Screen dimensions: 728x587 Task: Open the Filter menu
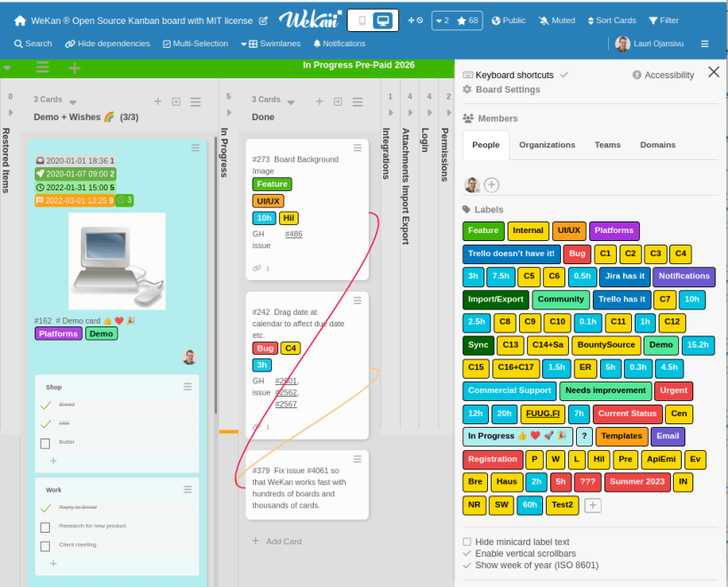point(664,20)
